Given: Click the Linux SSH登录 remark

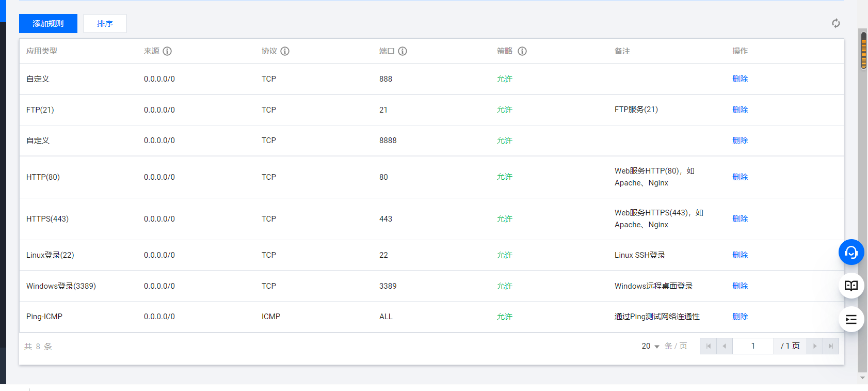Looking at the screenshot, I should point(640,255).
